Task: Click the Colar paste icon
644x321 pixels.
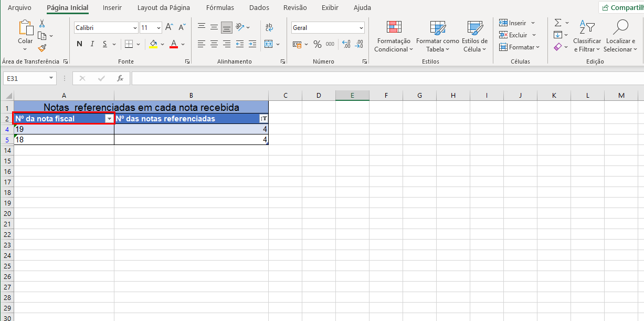Action: (x=25, y=27)
